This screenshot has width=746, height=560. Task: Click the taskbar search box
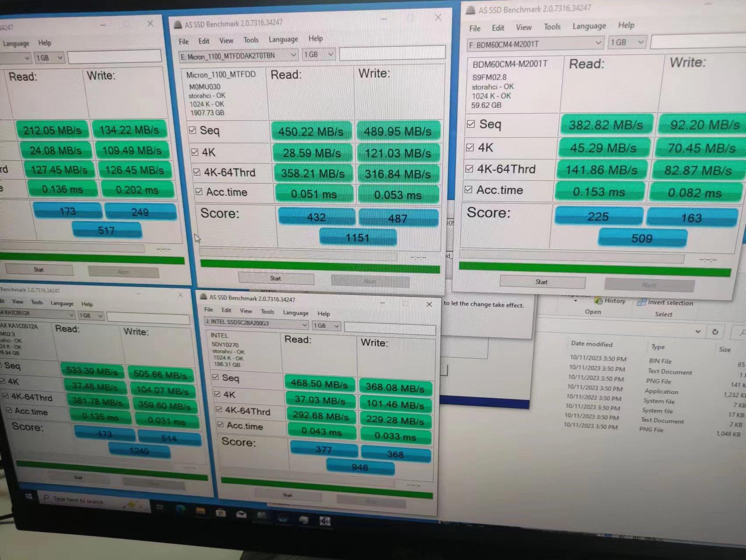click(x=95, y=502)
